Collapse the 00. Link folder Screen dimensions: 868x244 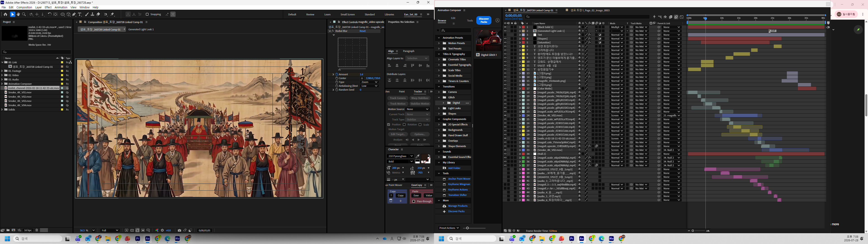pos(2,62)
